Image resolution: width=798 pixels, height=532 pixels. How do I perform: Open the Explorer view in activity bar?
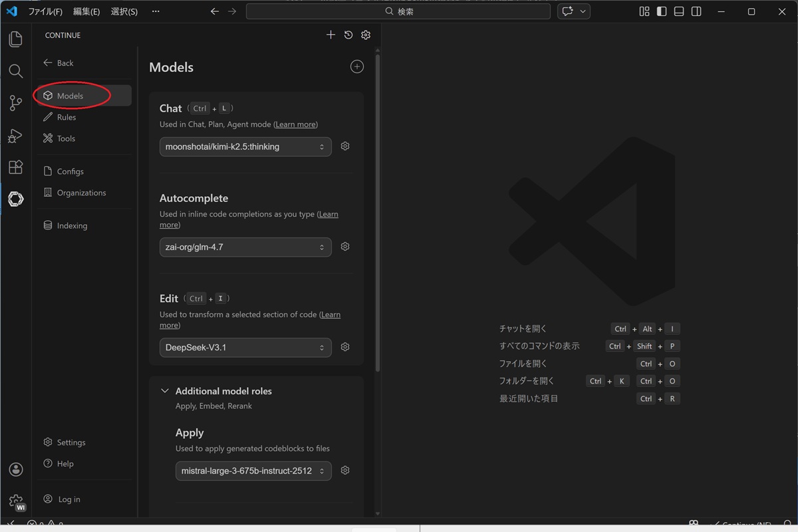tap(15, 39)
